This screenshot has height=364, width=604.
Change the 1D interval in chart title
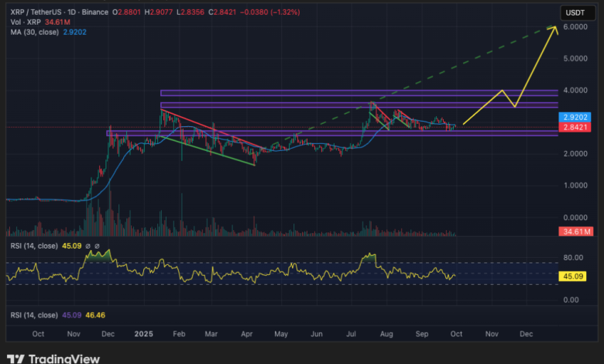coord(73,12)
